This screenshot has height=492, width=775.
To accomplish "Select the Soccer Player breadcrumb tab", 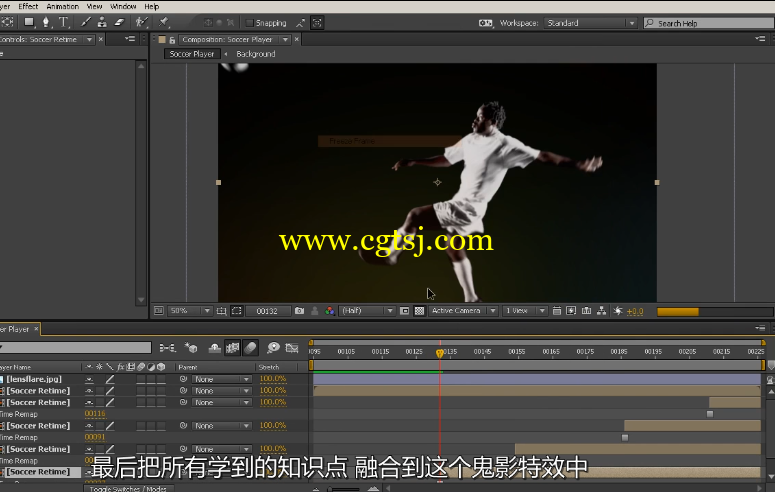I will tap(192, 54).
